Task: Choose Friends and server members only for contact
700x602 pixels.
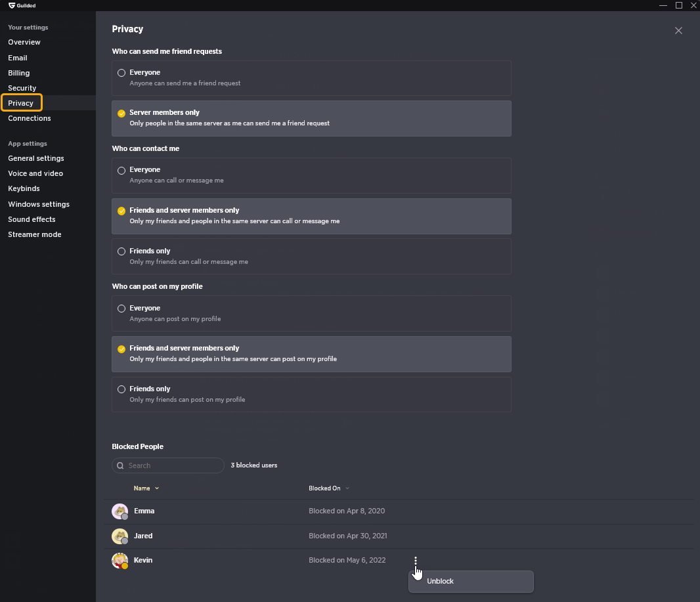Action: coord(311,216)
